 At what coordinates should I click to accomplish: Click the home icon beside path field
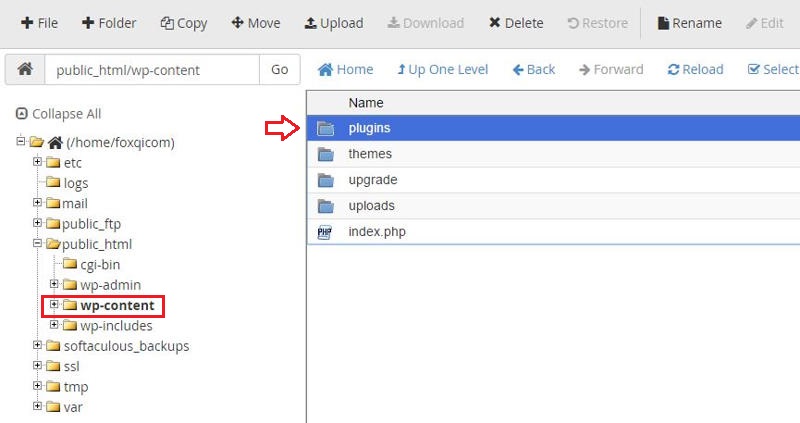tap(25, 69)
